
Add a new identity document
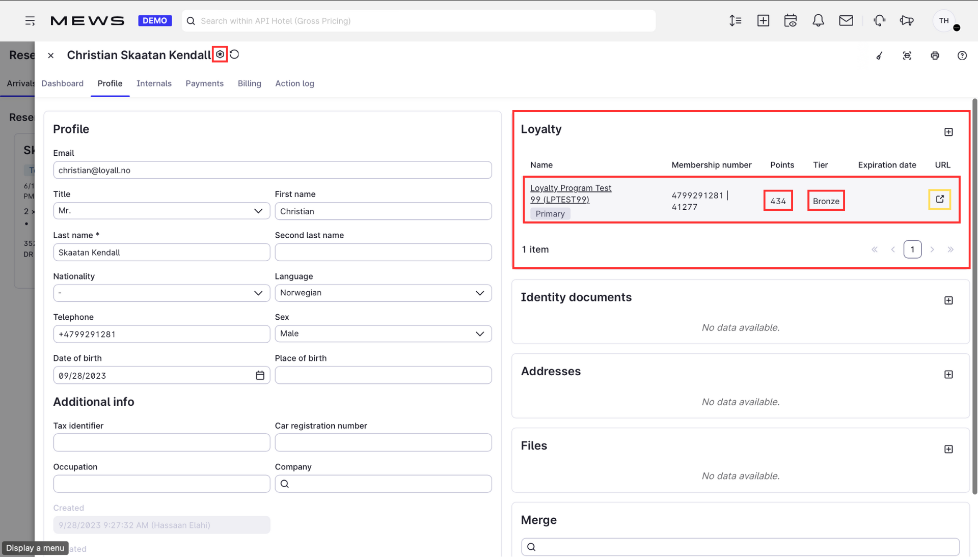[948, 301]
